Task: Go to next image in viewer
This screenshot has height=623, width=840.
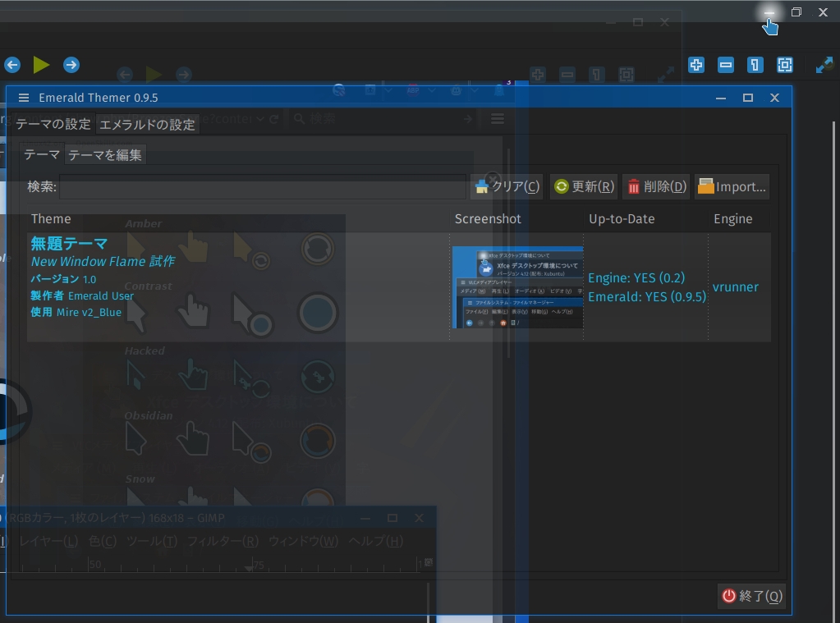Action: 71,65
